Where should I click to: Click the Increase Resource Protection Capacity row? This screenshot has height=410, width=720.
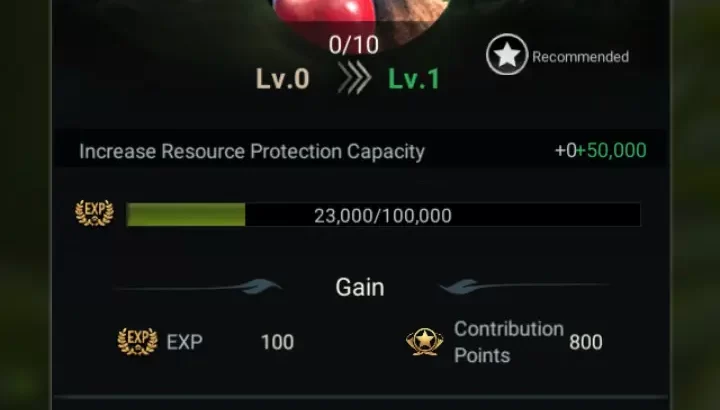click(361, 151)
